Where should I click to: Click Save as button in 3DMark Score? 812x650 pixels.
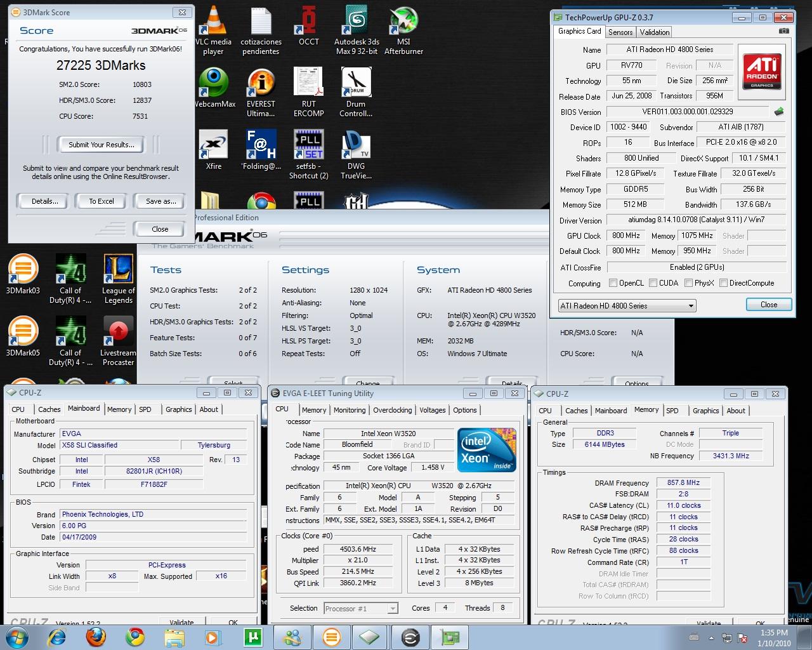[x=160, y=201]
